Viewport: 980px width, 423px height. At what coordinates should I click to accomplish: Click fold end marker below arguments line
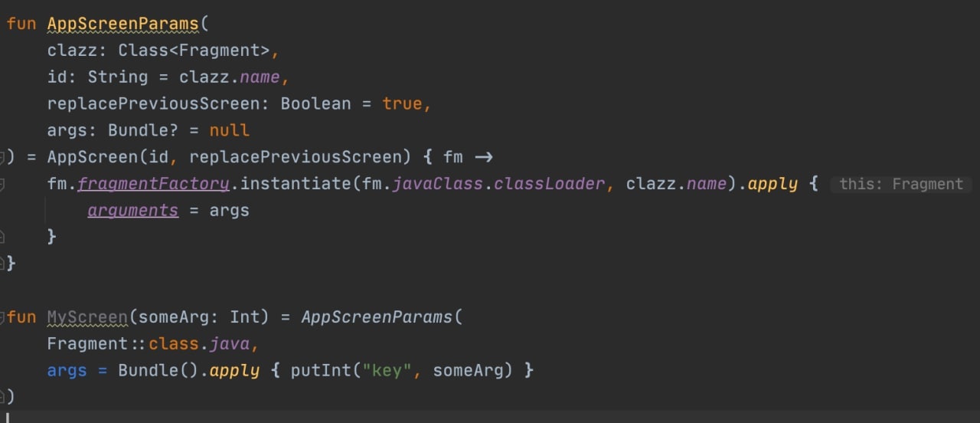click(x=2, y=237)
